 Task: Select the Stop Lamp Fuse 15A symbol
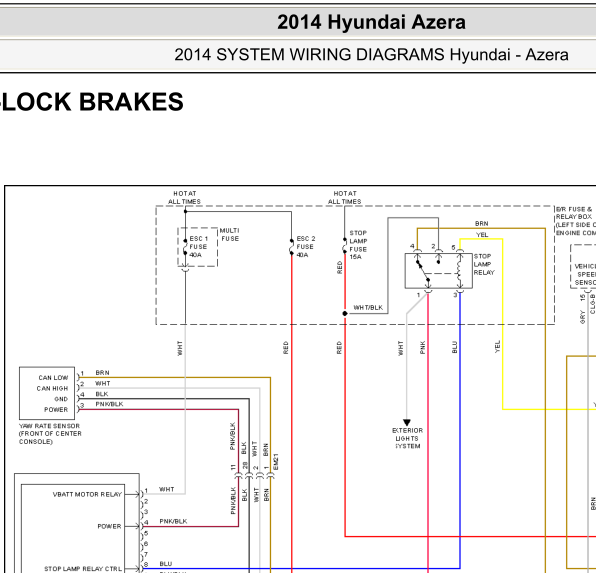point(345,245)
